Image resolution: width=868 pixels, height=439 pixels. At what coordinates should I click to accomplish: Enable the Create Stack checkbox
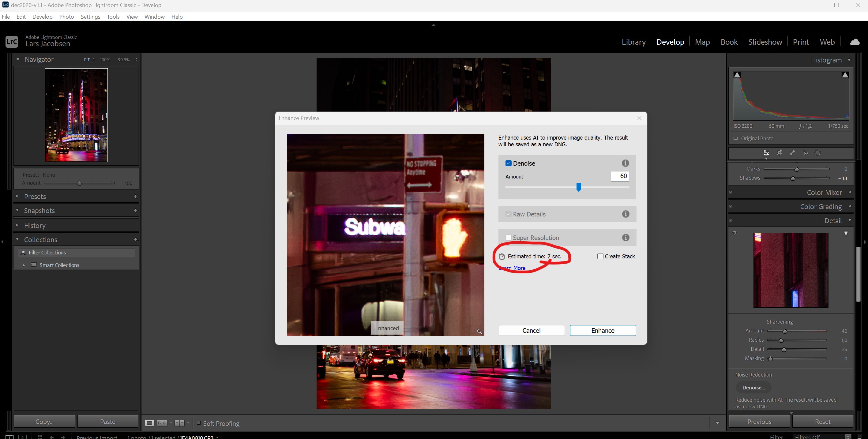pyautogui.click(x=600, y=257)
